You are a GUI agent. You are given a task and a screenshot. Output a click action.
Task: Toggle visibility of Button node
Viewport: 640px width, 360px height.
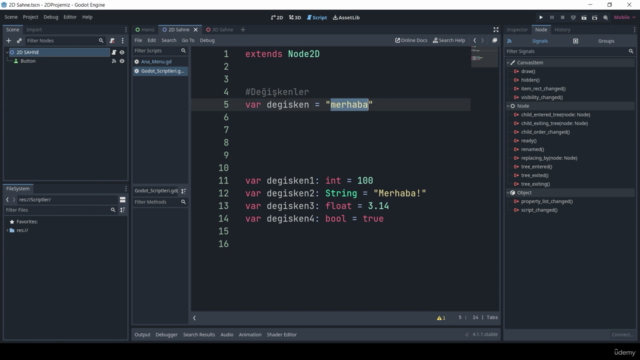tap(122, 61)
